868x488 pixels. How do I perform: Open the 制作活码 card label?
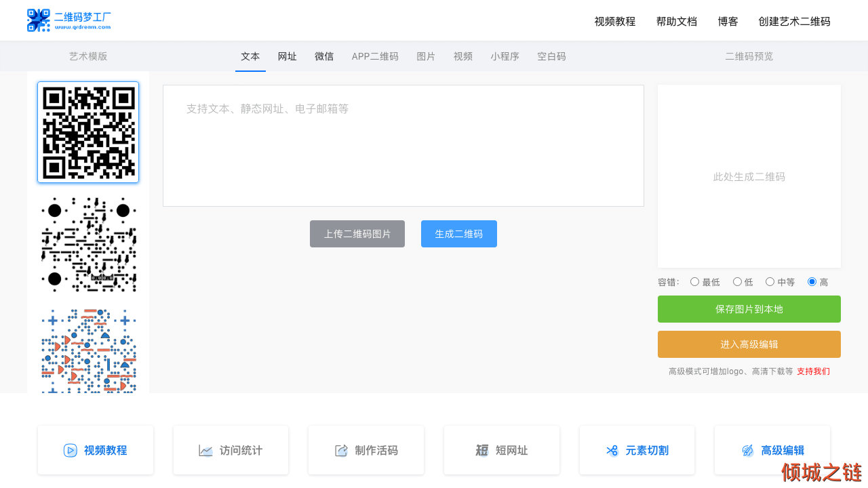click(x=376, y=450)
